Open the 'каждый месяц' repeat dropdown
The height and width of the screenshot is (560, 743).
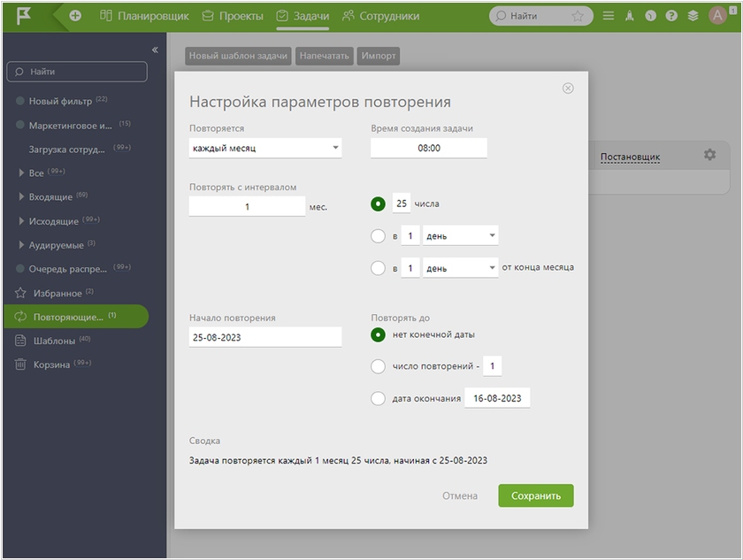(265, 148)
